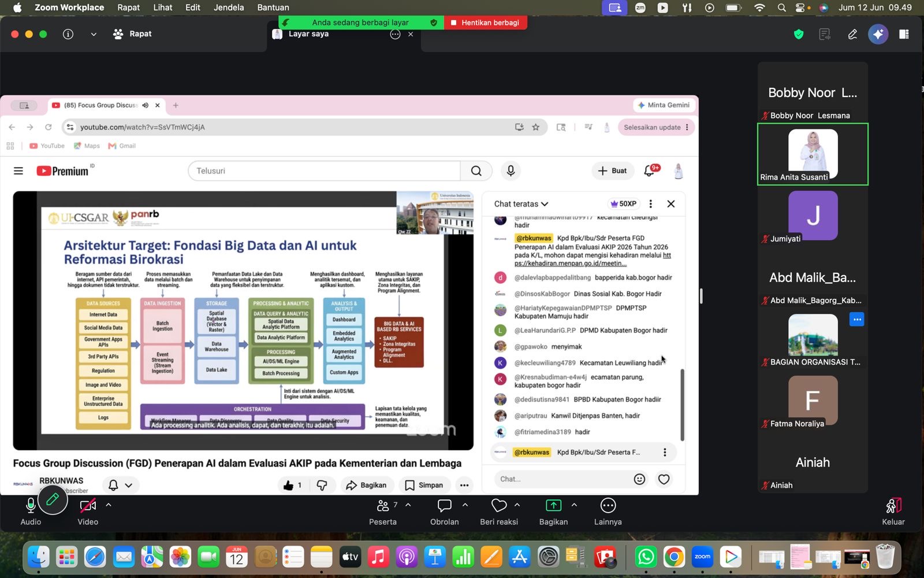This screenshot has width=924, height=578.
Task: Open Zoom AI Companion sparkle icon
Action: coord(878,34)
